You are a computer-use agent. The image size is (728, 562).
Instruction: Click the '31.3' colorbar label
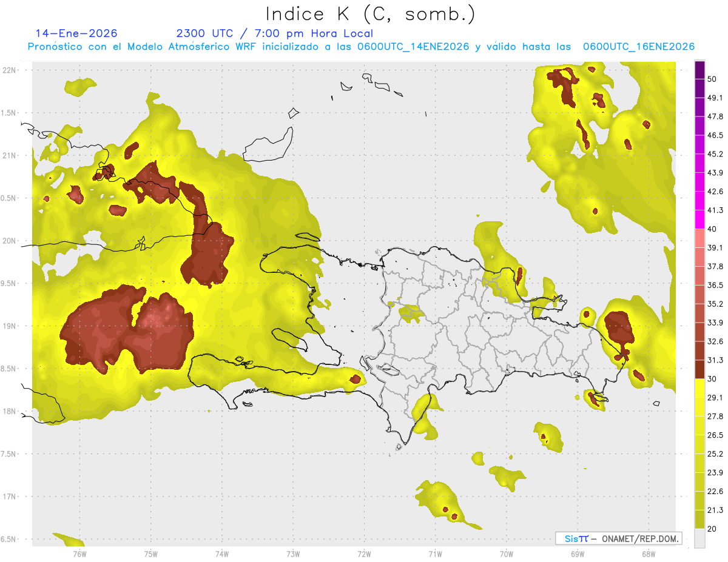715,360
